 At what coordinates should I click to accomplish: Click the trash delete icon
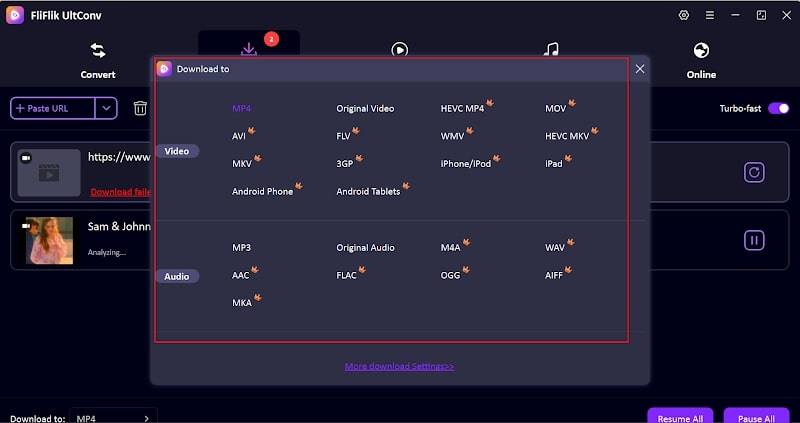(140, 108)
